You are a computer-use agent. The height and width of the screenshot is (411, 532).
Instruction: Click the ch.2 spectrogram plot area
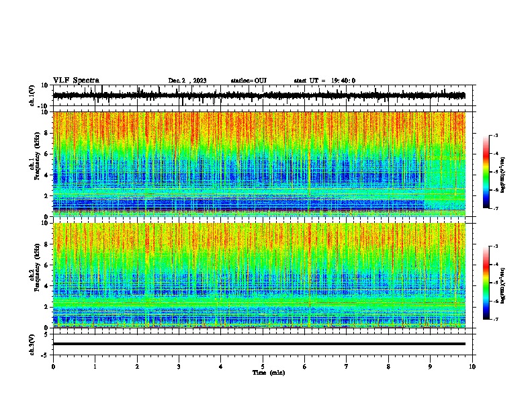click(x=259, y=275)
